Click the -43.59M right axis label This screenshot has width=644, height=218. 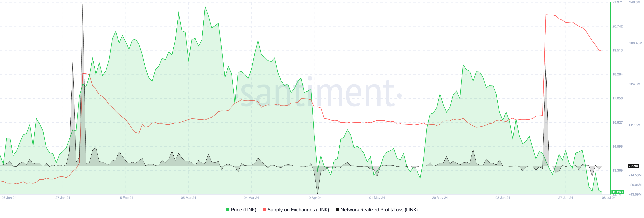(635, 194)
